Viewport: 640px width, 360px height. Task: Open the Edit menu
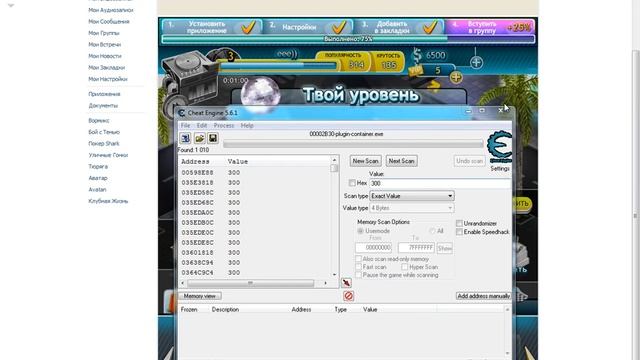(x=202, y=125)
